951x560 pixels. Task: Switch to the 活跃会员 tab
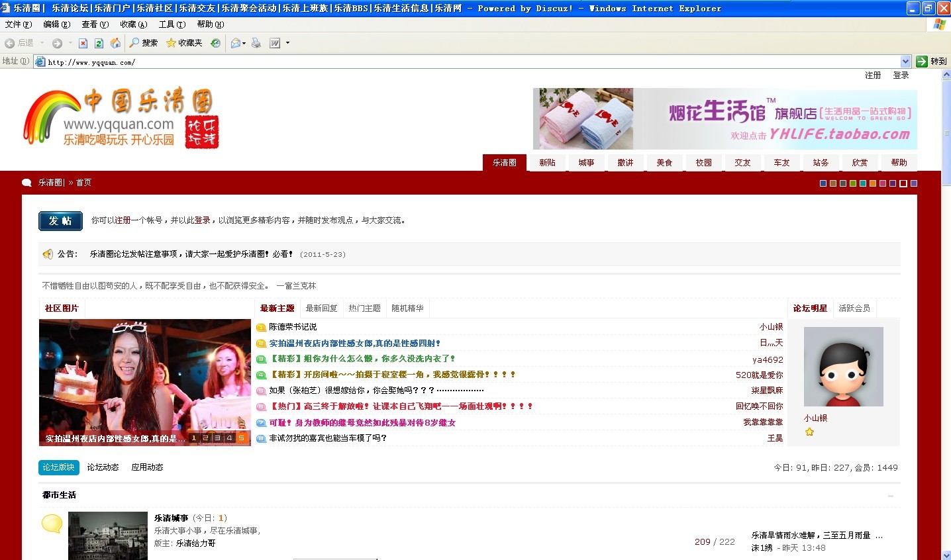coord(854,308)
